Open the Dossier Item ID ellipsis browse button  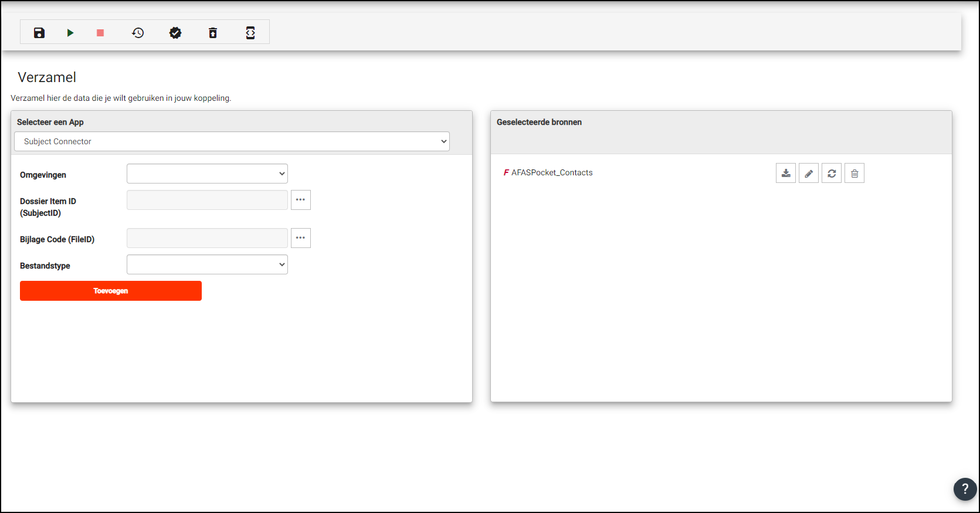pos(301,200)
